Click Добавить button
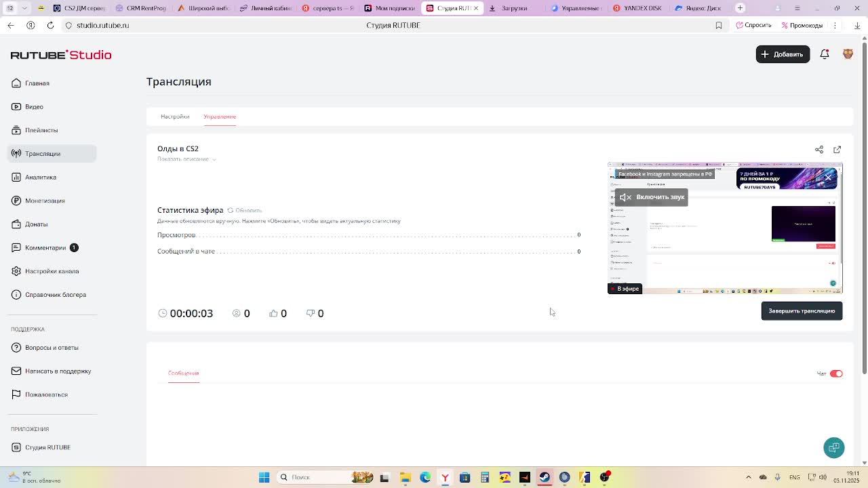The width and height of the screenshot is (868, 488). (x=783, y=54)
